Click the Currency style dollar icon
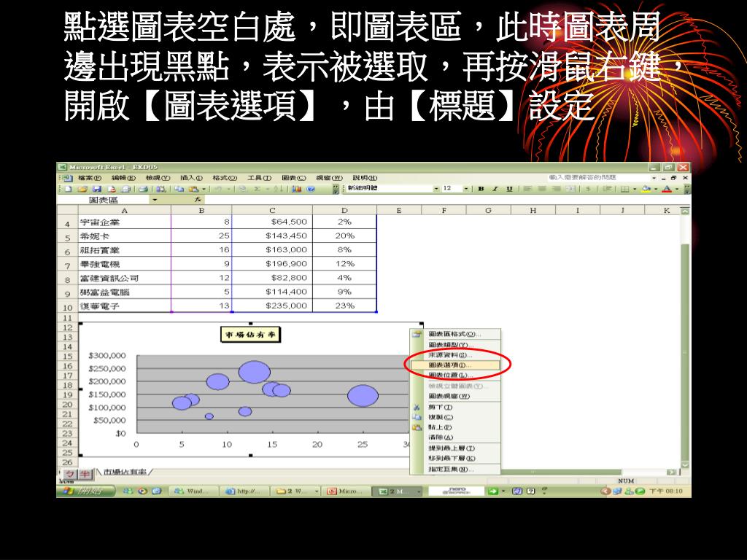Screen dimensions: 747x560 click(x=589, y=189)
